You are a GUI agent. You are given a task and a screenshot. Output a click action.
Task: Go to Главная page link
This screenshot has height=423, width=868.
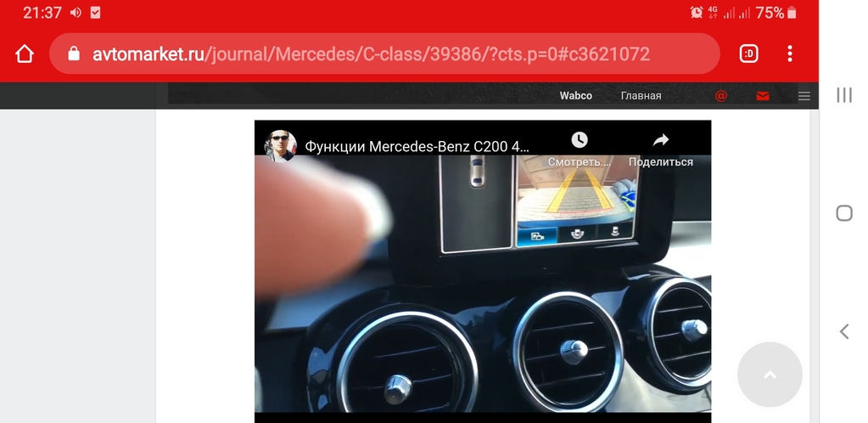point(641,96)
